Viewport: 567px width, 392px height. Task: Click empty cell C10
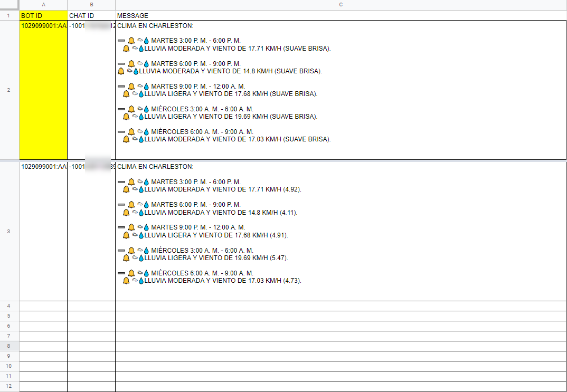341,366
